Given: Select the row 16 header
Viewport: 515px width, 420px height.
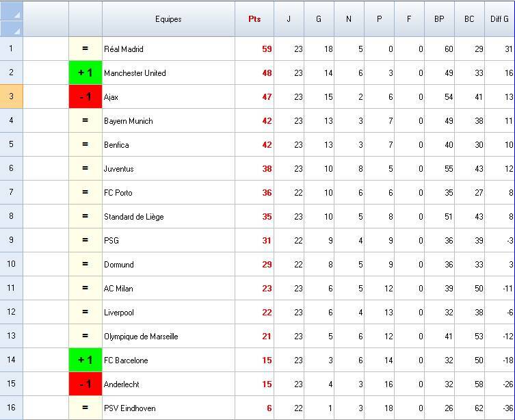Looking at the screenshot, I should pyautogui.click(x=11, y=408).
